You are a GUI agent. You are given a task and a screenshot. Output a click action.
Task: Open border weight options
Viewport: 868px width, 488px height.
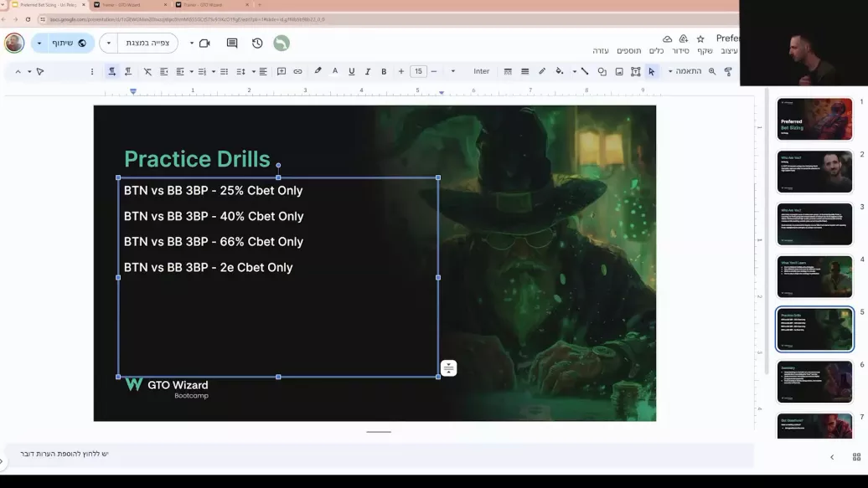[524, 71]
